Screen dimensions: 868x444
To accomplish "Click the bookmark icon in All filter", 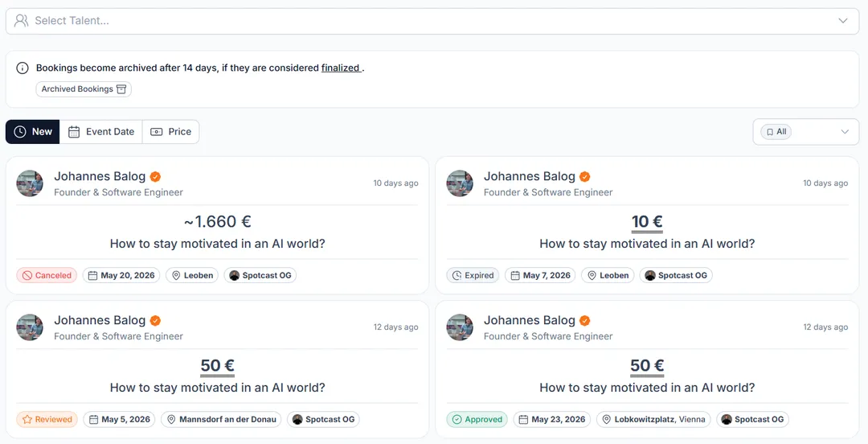I will pos(770,132).
